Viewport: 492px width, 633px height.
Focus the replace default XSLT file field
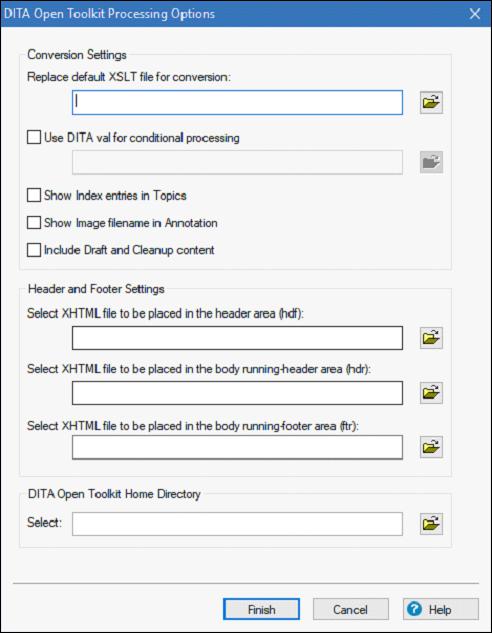[237, 103]
